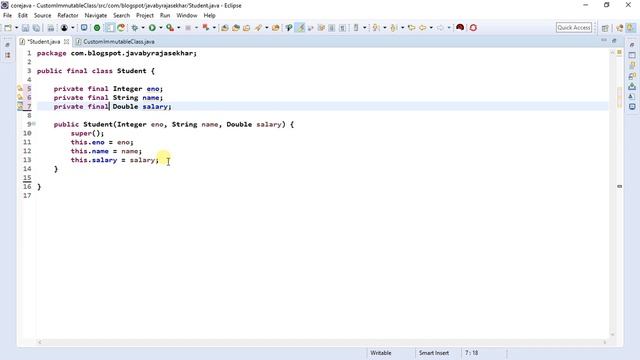Minimize the editor area
Image resolution: width=640 pixels, height=360 pixels.
click(x=604, y=40)
